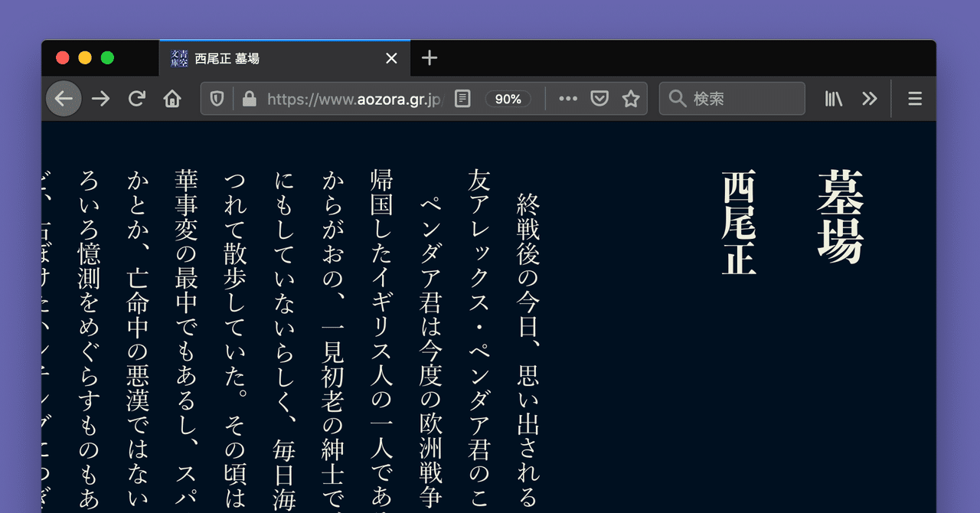Click the line starting 華事変の最中

[x=187, y=340]
